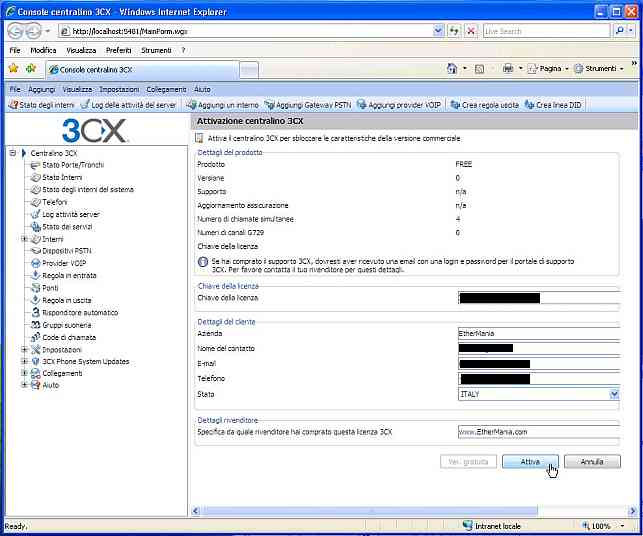
Task: Click the Console centralino 3CX tab
Action: pyautogui.click(x=142, y=70)
